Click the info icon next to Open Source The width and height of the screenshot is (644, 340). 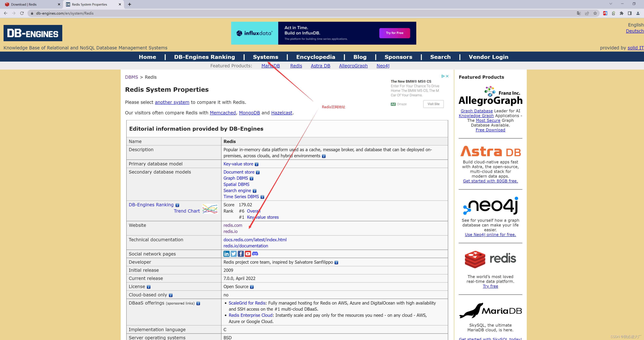click(x=252, y=287)
